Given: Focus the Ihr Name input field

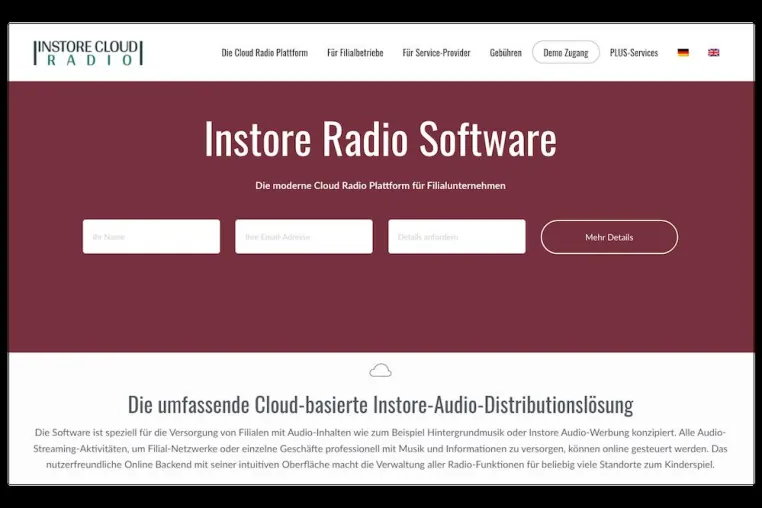Looking at the screenshot, I should 151,237.
